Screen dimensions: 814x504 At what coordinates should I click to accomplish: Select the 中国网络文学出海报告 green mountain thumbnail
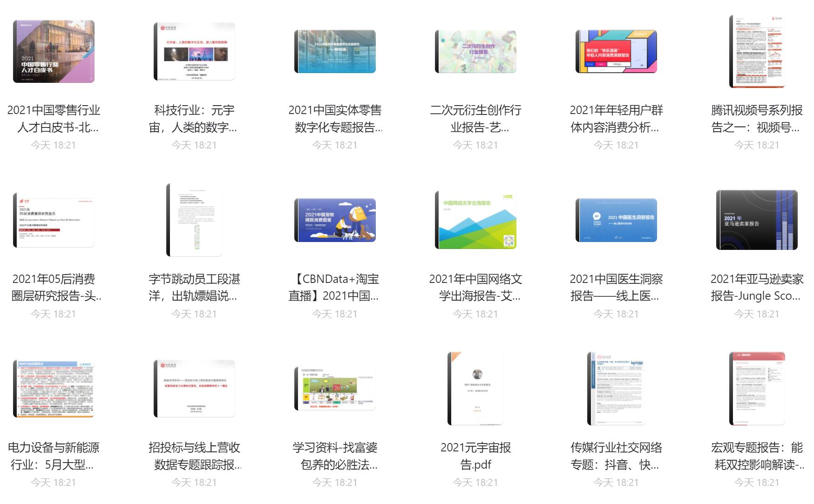475,220
